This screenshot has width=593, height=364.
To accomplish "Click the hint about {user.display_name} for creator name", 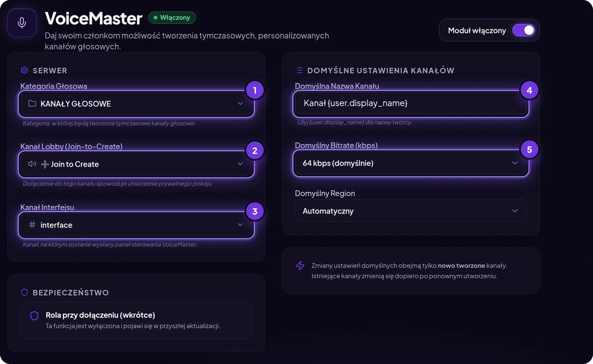I will pyautogui.click(x=354, y=122).
